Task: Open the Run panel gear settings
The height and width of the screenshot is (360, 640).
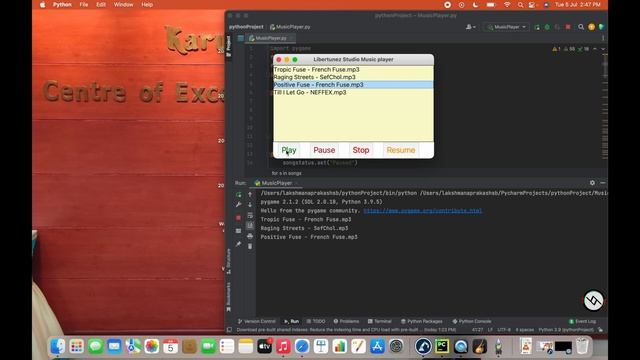Action: pos(592,183)
